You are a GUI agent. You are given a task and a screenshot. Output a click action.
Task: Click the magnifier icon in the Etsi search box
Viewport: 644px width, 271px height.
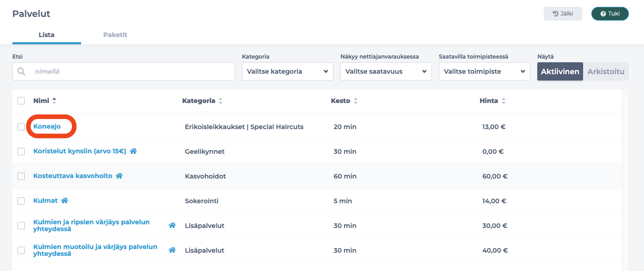tap(21, 71)
